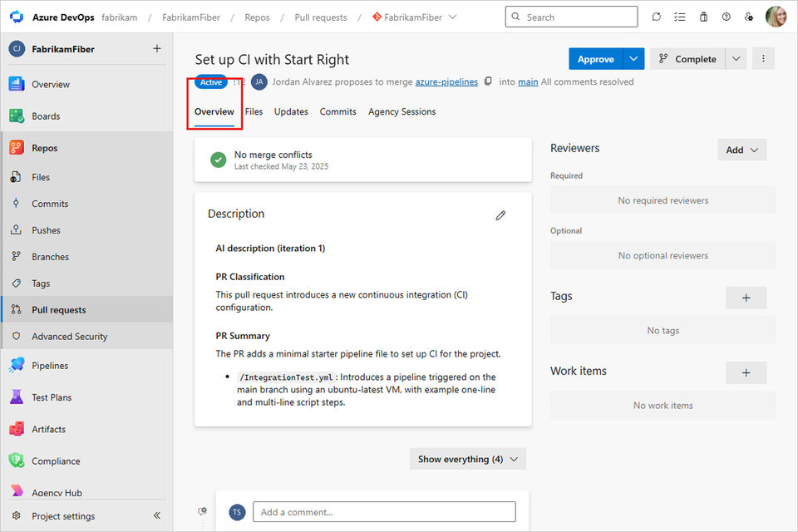The height and width of the screenshot is (532, 798).
Task: Switch to the Files tab
Action: 254,111
